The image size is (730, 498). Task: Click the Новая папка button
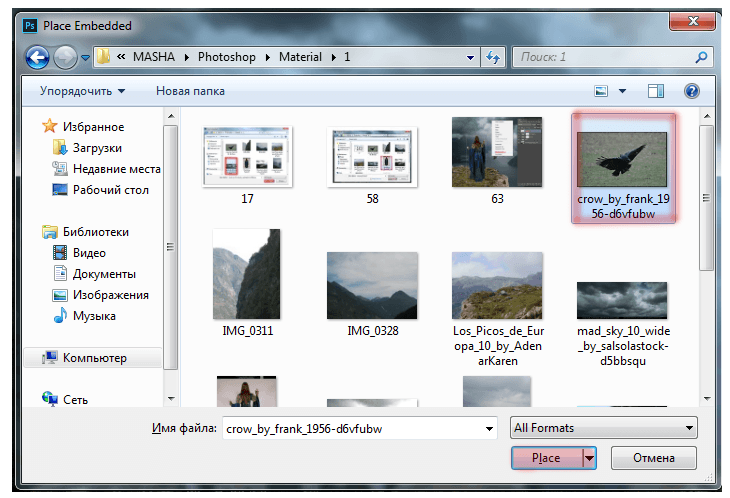pyautogui.click(x=190, y=91)
